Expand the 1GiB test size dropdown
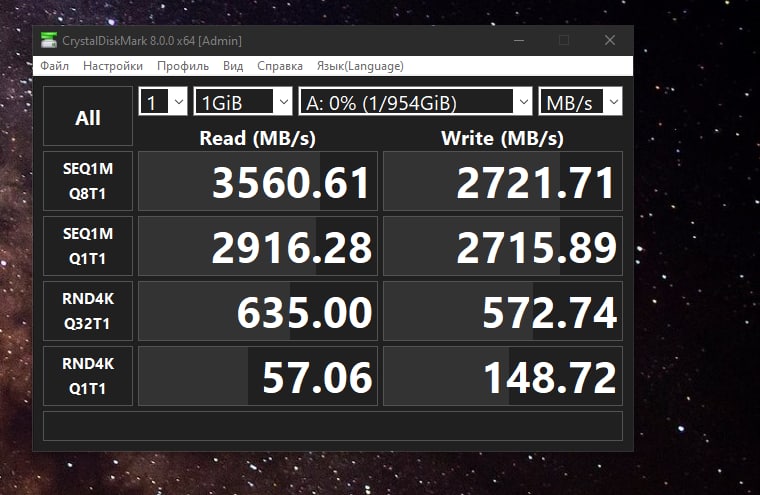Viewport: 760px width, 495px height. point(243,102)
